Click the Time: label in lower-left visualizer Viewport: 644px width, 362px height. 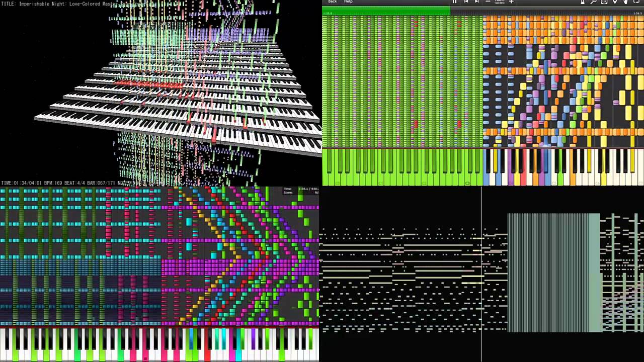[x=288, y=189]
